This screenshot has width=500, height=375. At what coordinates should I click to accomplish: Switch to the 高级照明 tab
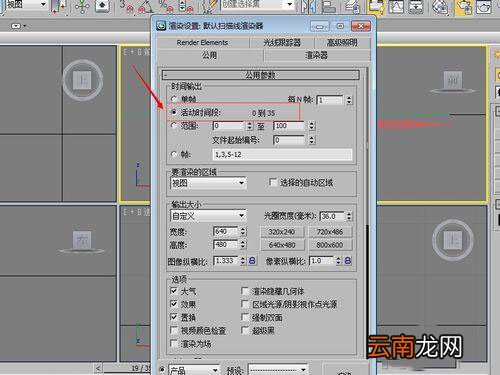(342, 43)
